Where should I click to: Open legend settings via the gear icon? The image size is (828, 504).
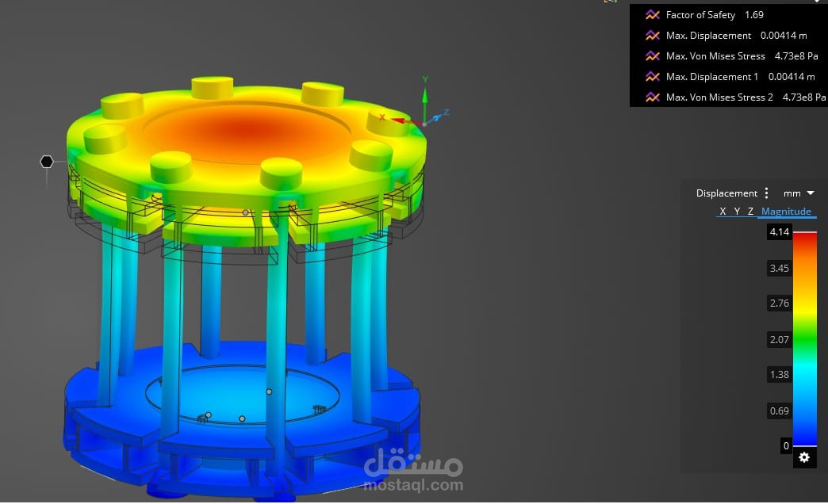point(804,457)
